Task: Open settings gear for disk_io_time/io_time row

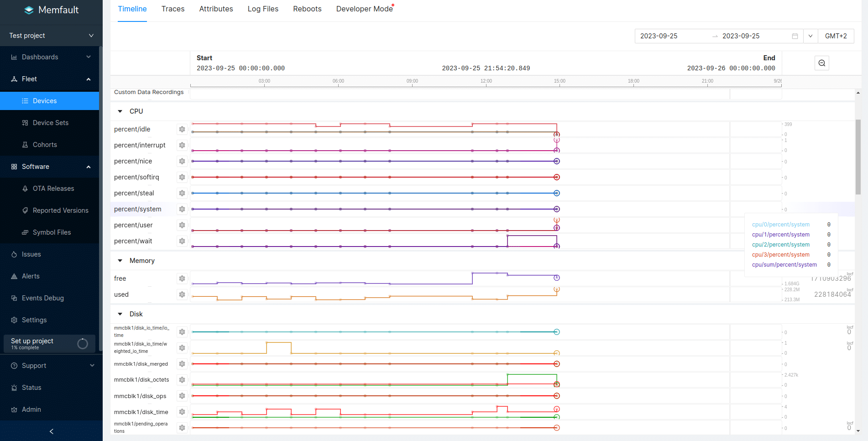Action: coord(182,332)
